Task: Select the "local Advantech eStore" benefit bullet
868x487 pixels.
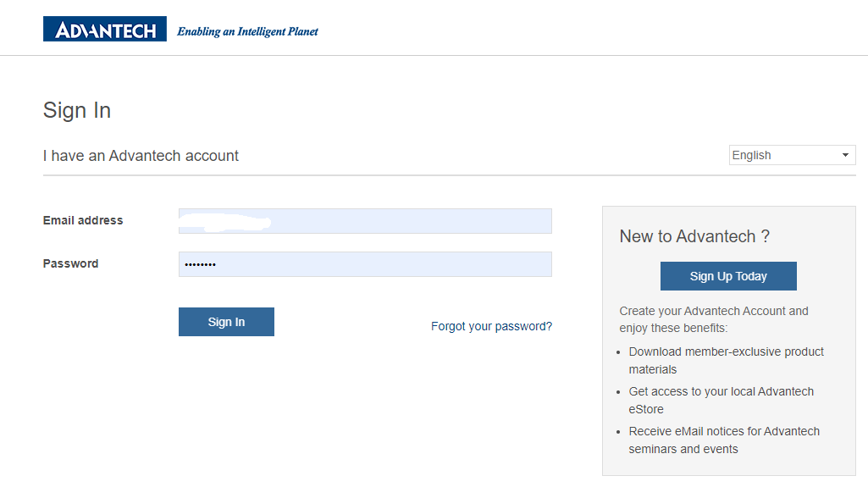Action: [721, 400]
